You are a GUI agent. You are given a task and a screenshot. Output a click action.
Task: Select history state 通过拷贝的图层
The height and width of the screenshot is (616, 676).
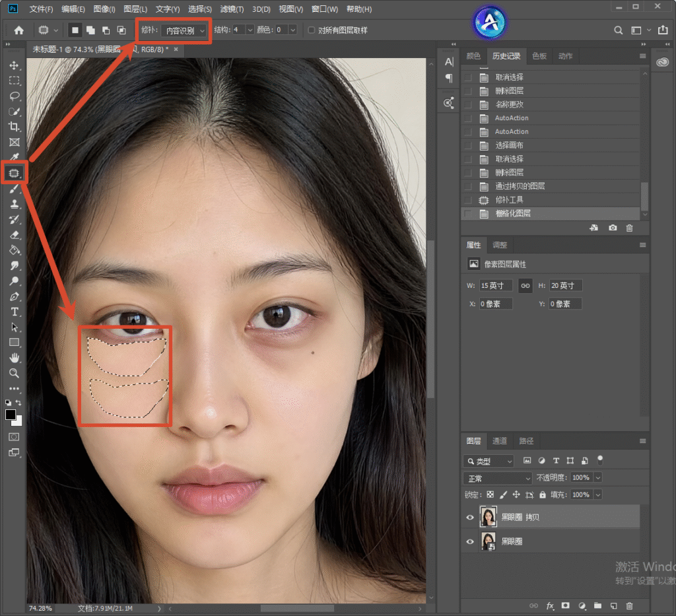click(551, 186)
